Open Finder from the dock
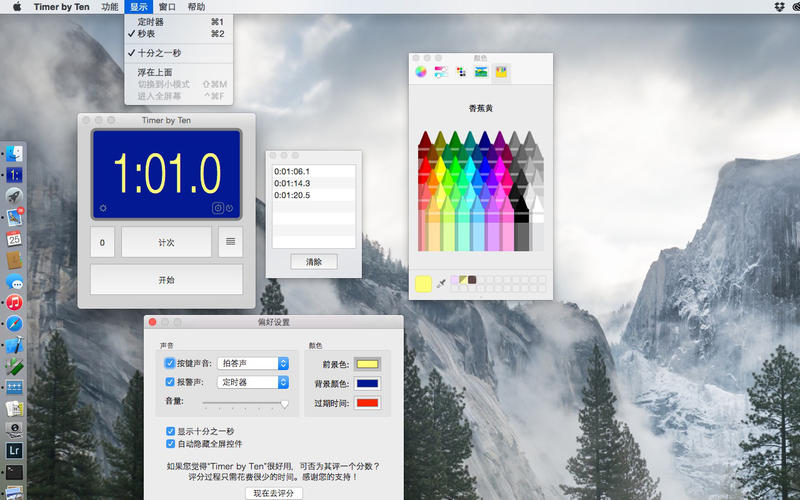This screenshot has width=800, height=500. coord(14,154)
